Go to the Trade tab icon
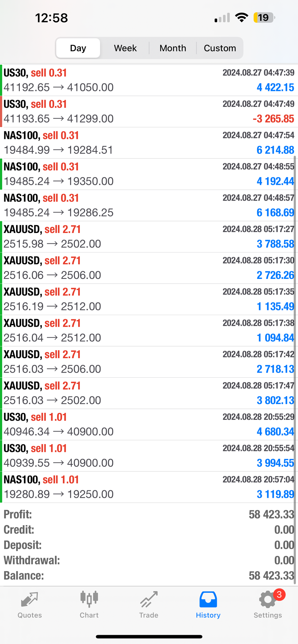This screenshot has height=644, width=298. [149, 599]
